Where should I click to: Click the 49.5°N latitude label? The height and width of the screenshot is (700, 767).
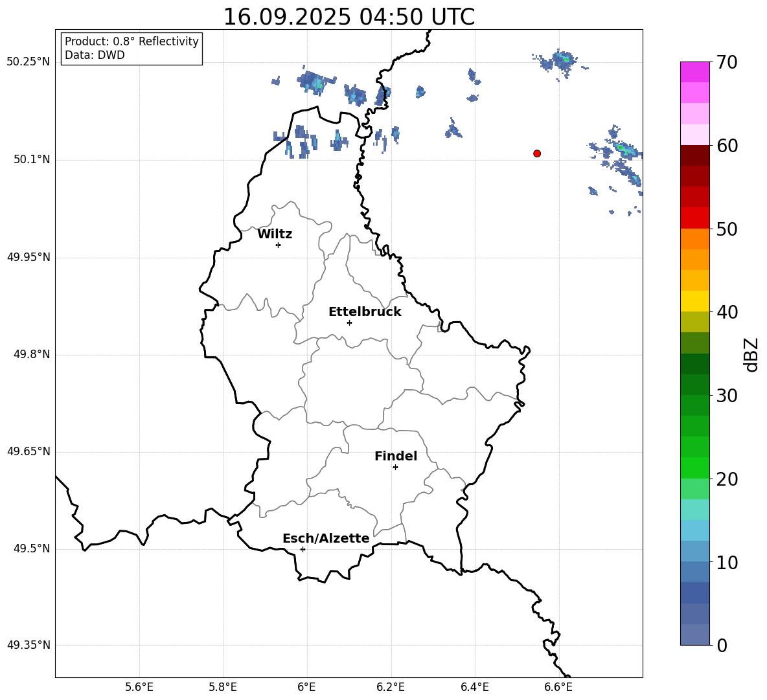[x=32, y=548]
